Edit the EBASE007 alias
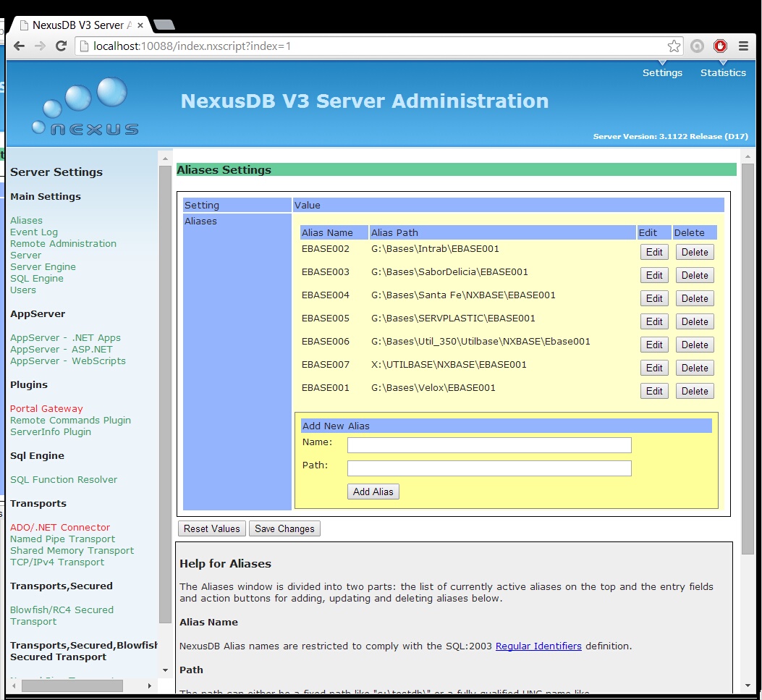Image resolution: width=762 pixels, height=700 pixels. 654,368
